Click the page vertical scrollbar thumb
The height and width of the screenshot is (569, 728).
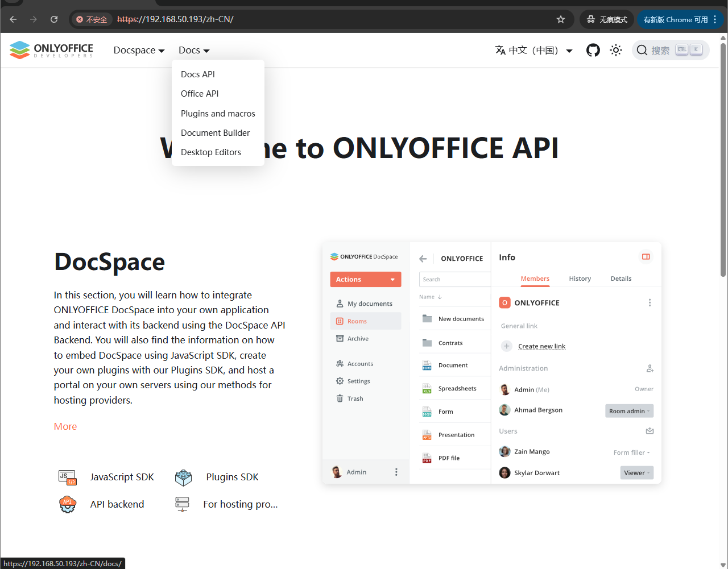click(723, 159)
